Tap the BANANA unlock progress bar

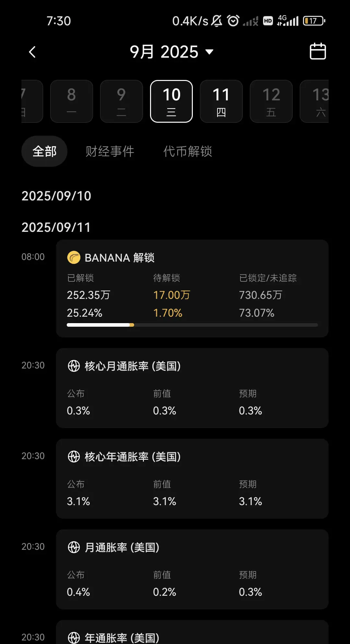(192, 325)
